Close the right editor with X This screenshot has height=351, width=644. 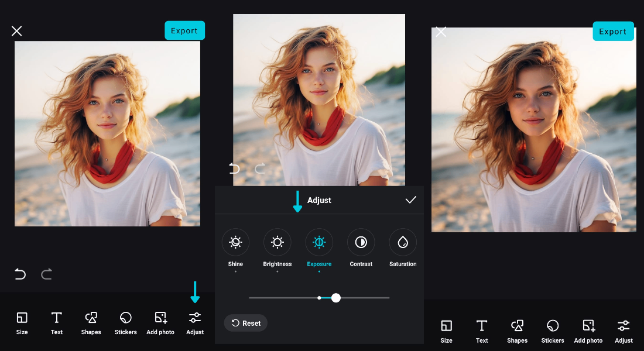pos(441,32)
